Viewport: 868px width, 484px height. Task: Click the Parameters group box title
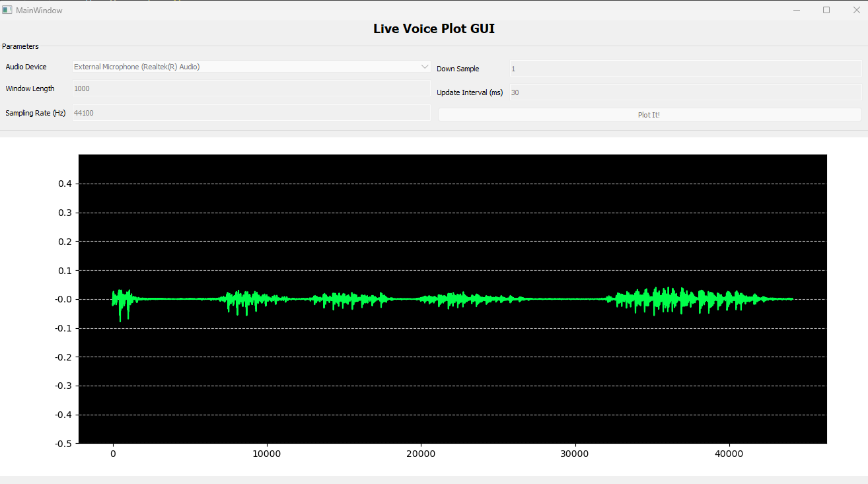tap(20, 46)
